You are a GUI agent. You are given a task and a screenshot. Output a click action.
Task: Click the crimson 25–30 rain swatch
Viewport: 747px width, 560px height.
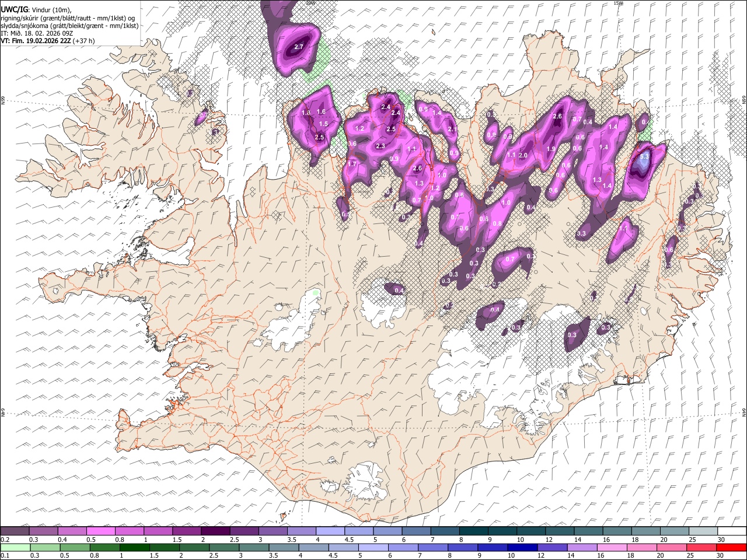pyautogui.click(x=701, y=547)
